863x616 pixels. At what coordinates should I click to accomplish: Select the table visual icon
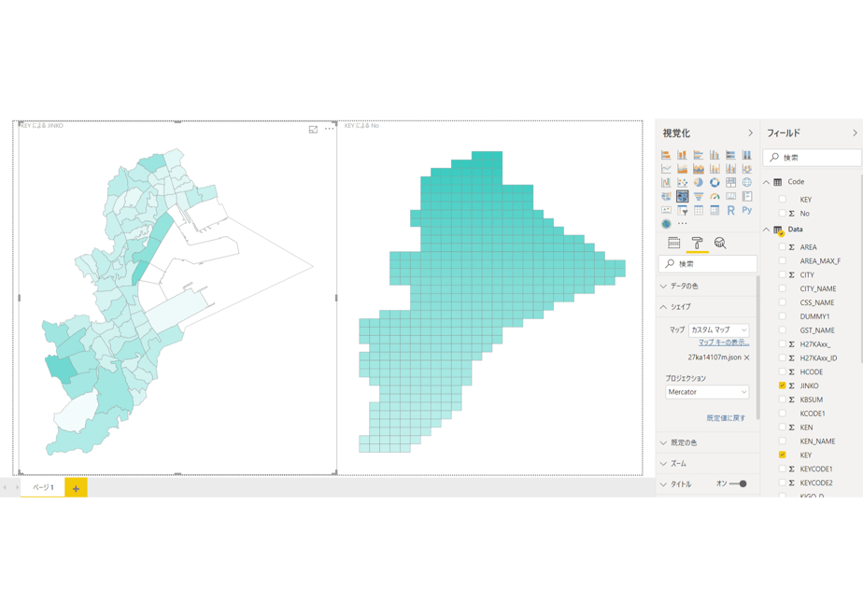(x=699, y=210)
